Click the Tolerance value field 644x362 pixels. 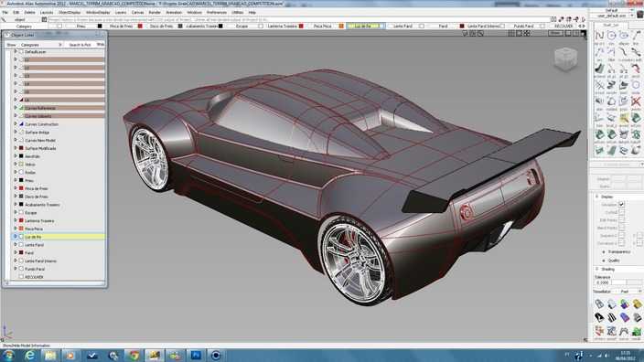point(603,282)
